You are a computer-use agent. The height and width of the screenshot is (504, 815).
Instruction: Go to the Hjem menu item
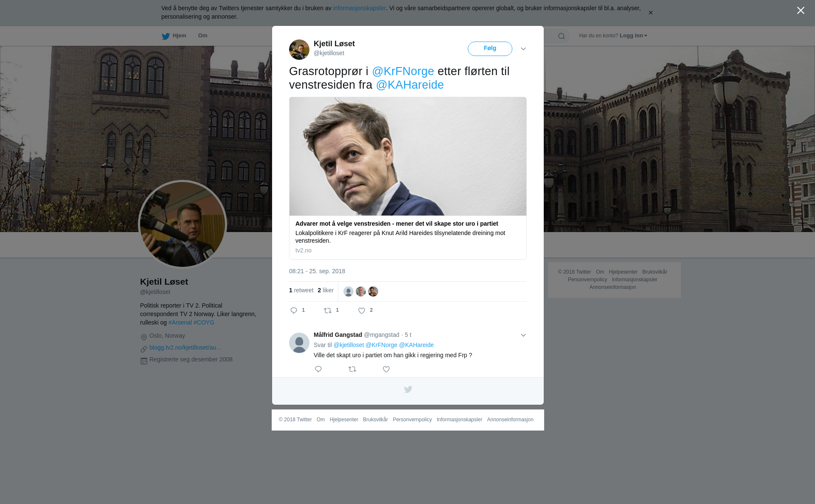[174, 36]
